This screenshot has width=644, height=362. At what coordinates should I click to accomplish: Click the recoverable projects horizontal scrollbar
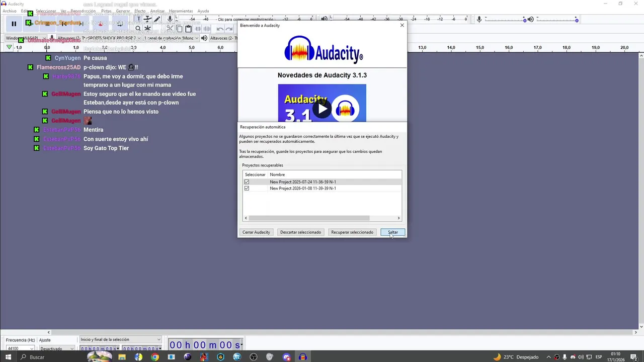[309, 218]
